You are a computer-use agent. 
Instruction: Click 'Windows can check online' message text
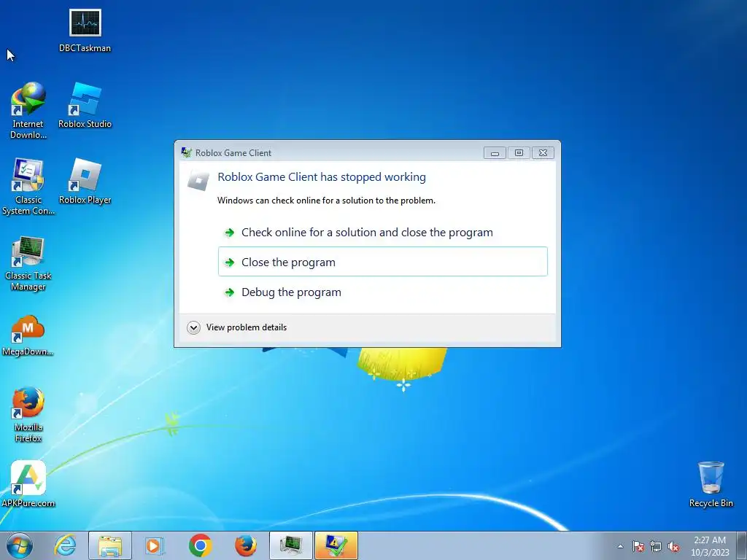coord(326,201)
